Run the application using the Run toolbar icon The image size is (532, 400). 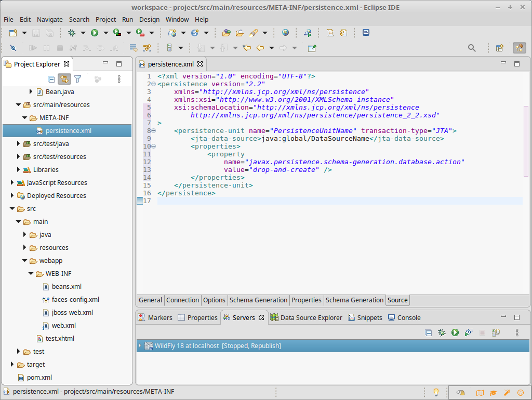pyautogui.click(x=94, y=32)
